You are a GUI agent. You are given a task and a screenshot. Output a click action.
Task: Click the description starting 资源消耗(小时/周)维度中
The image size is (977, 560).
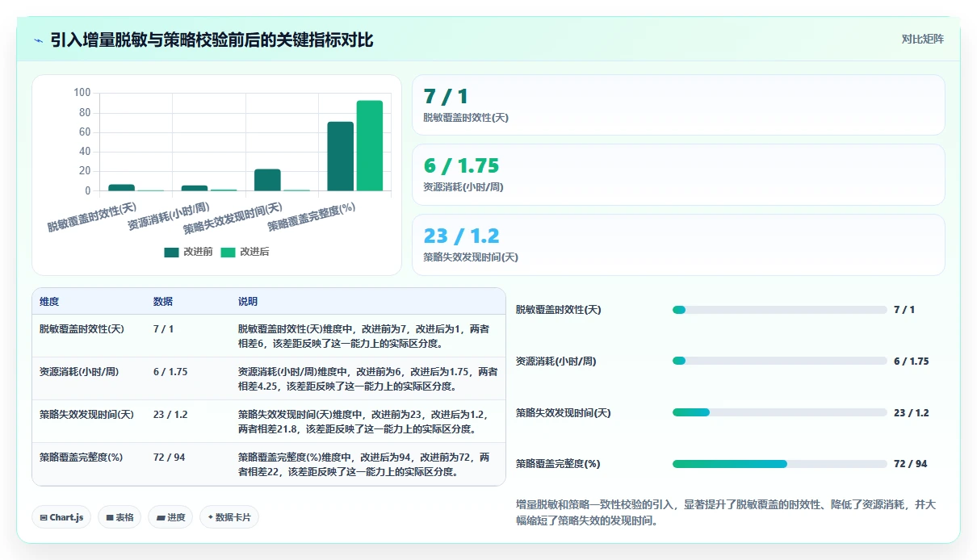(367, 379)
